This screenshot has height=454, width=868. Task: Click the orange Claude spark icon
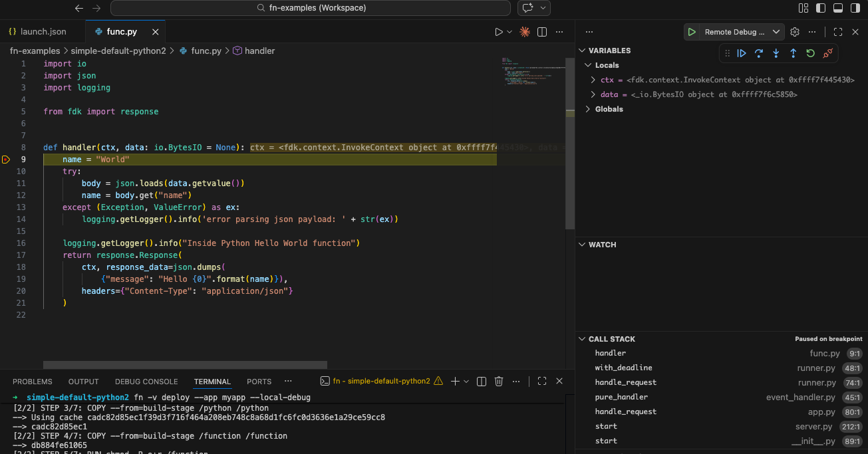click(x=525, y=32)
